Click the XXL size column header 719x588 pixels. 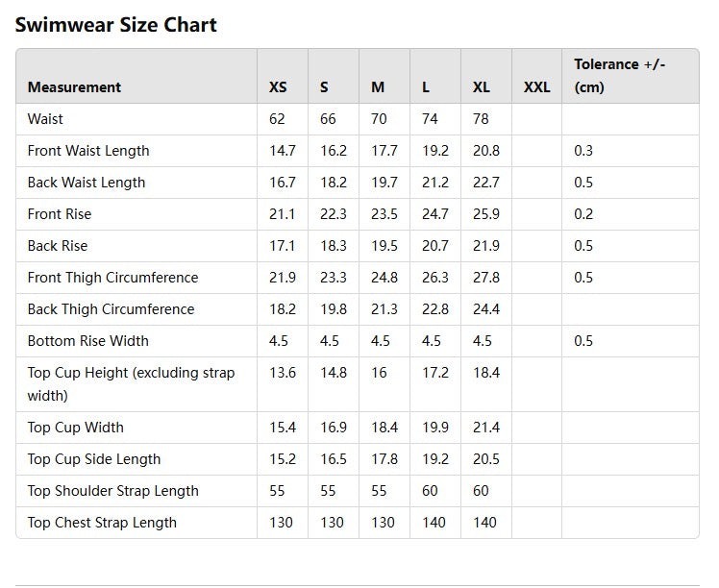pos(536,87)
